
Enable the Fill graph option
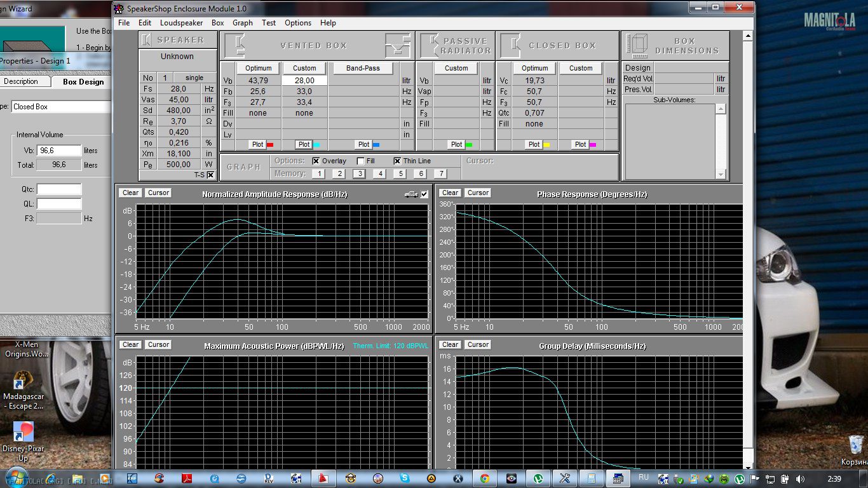coord(360,161)
